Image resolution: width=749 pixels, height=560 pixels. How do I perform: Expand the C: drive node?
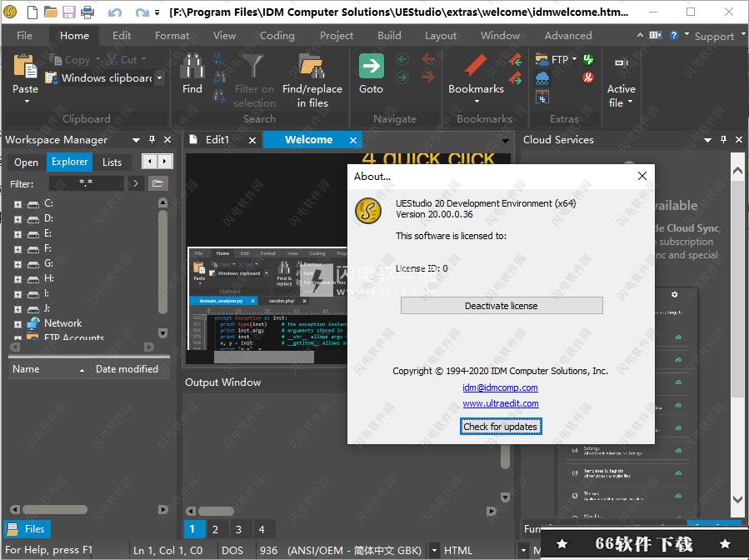pyautogui.click(x=17, y=204)
